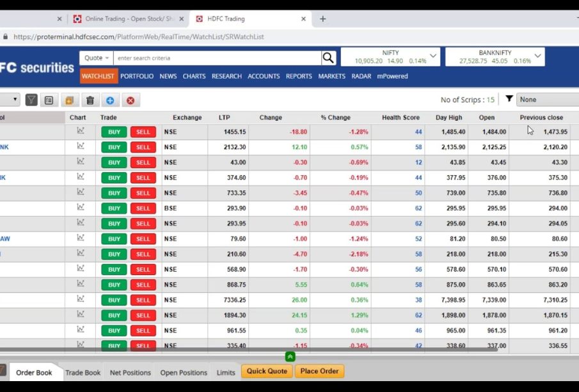Click the browser address bar URL
The height and width of the screenshot is (392, 579).
click(138, 37)
